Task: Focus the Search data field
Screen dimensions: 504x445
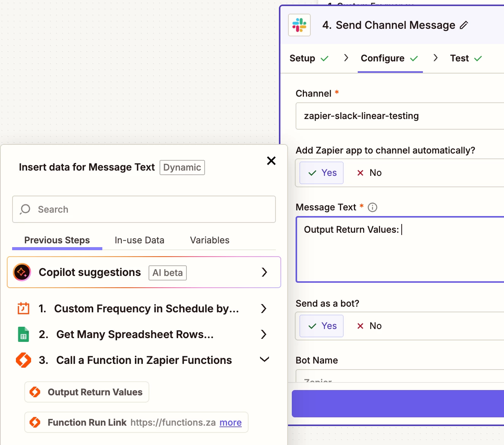Action: point(144,209)
